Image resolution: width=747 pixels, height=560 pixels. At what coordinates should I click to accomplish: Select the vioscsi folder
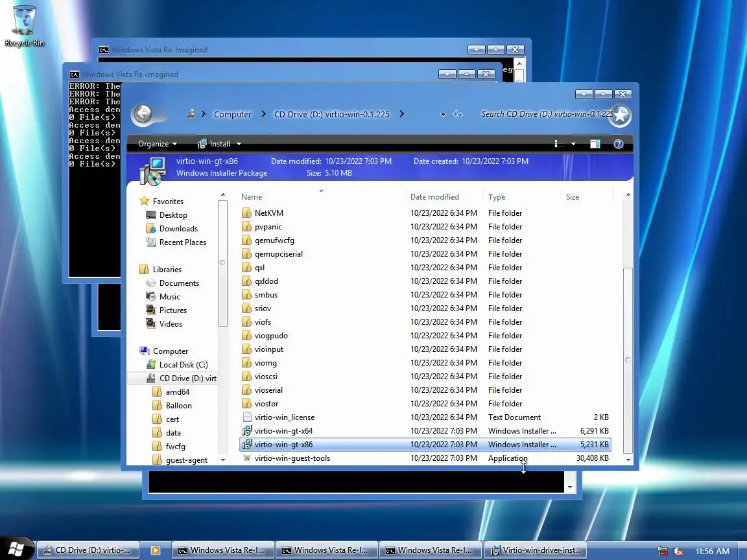pyautogui.click(x=425, y=376)
